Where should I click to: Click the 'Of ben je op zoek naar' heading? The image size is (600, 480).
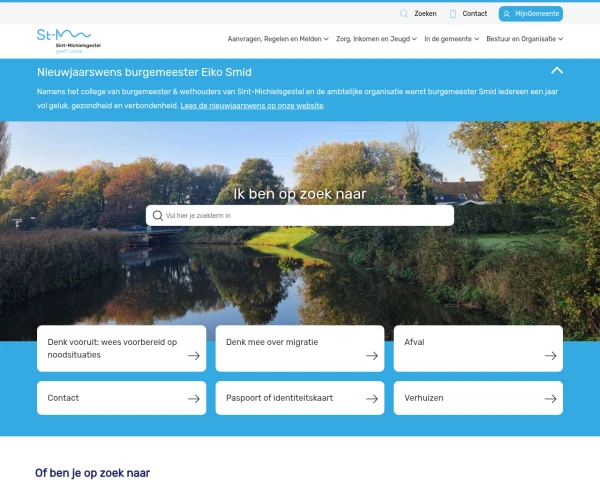[x=93, y=473]
